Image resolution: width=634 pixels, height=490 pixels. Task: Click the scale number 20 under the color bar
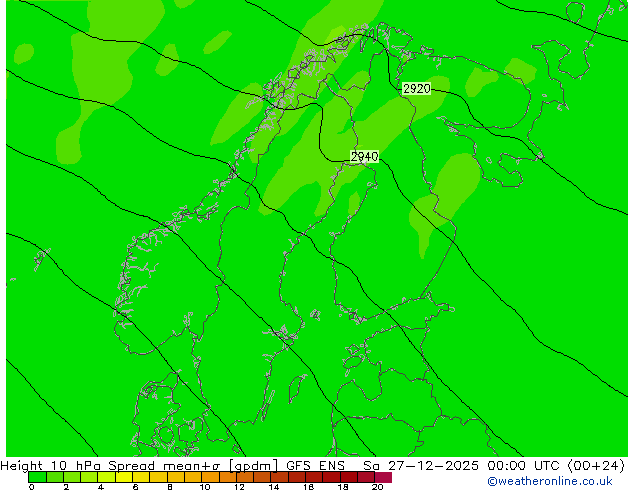click(378, 487)
